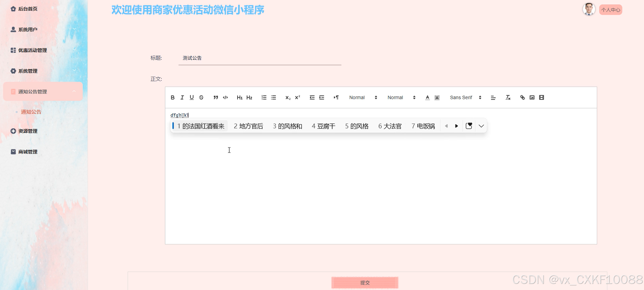This screenshot has height=290, width=644.
Task: Click the 提交 submit button
Action: (365, 283)
